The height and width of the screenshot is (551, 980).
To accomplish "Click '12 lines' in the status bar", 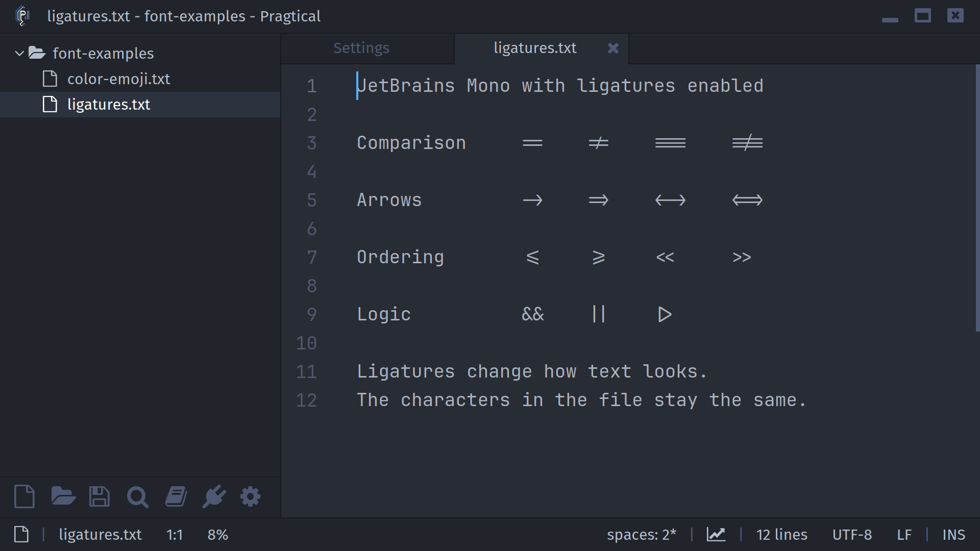I will [782, 534].
